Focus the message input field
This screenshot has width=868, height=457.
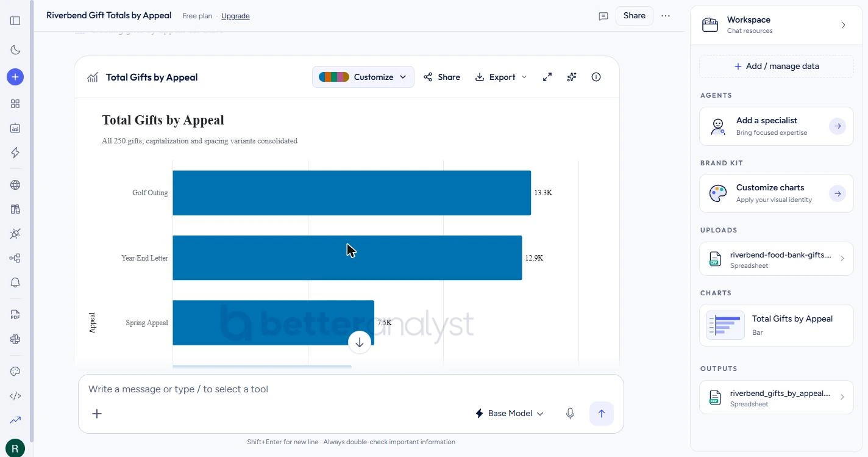click(x=351, y=389)
